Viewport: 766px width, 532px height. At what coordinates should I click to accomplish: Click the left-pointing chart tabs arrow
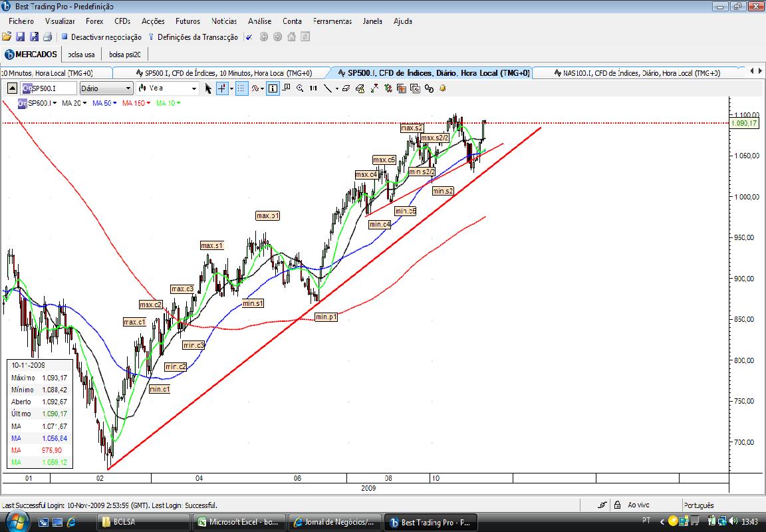pos(752,71)
